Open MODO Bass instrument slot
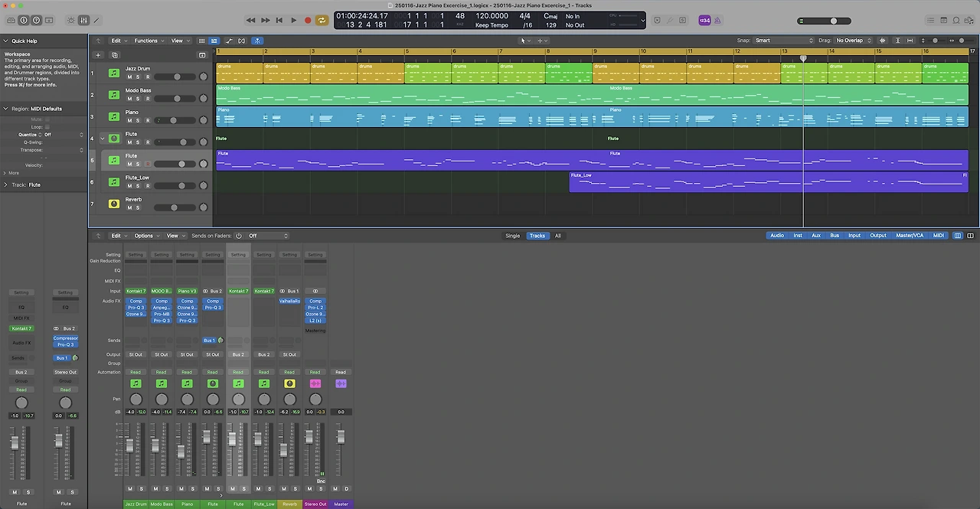The height and width of the screenshot is (509, 980). (x=162, y=291)
